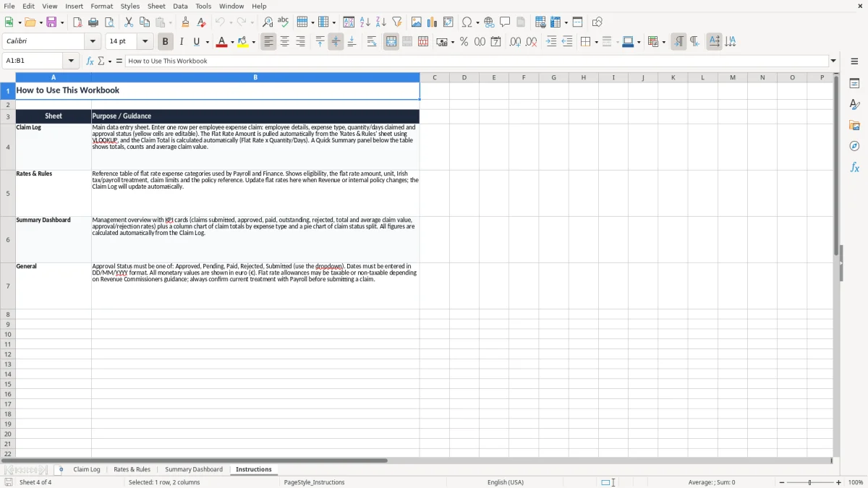Click the Cut scissors icon
The width and height of the screenshot is (868, 488).
pos(129,22)
